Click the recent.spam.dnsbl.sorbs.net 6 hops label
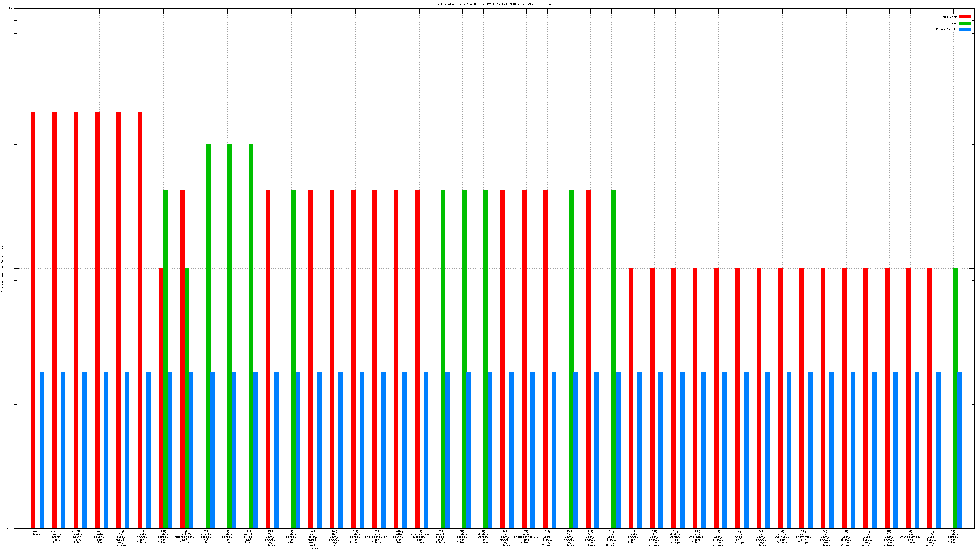This screenshot has height=551, width=980. point(313,539)
